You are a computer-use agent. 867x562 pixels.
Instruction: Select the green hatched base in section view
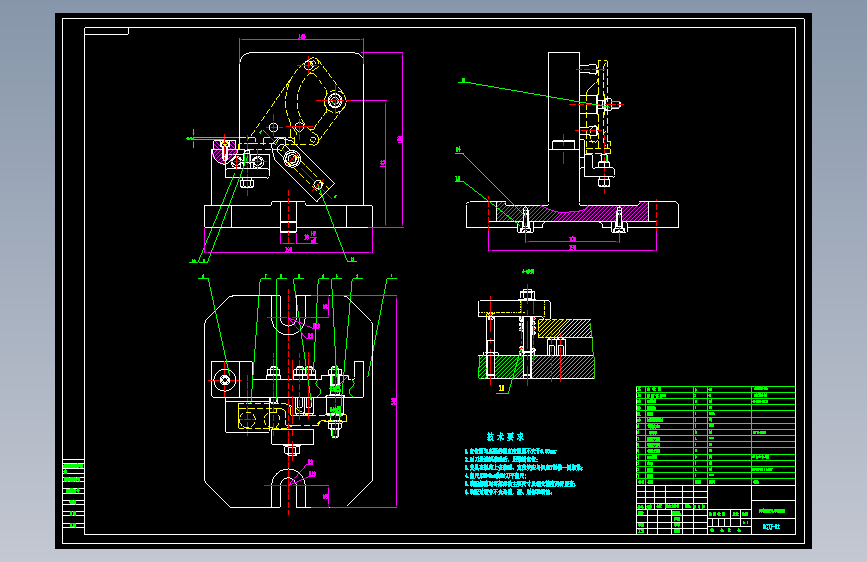coord(536,367)
